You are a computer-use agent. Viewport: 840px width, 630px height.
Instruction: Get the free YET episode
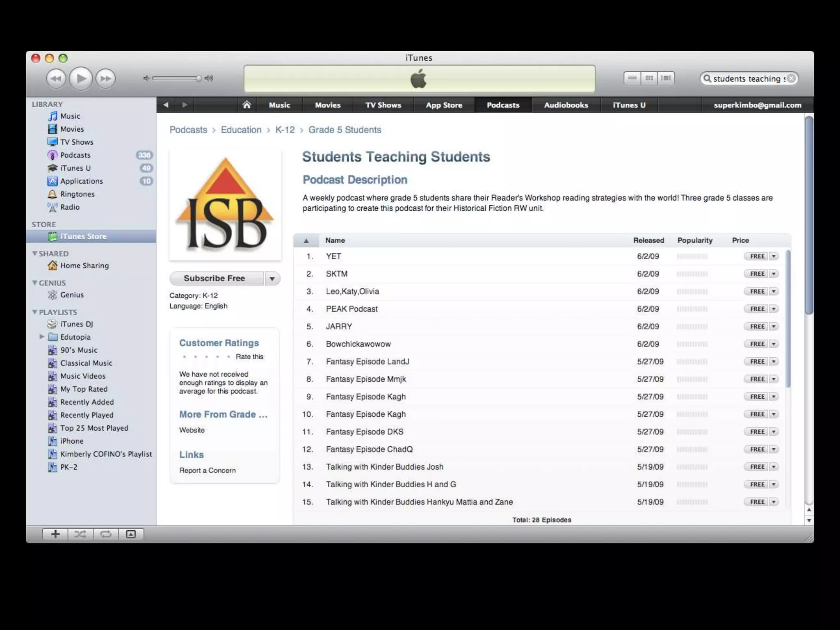[757, 256]
